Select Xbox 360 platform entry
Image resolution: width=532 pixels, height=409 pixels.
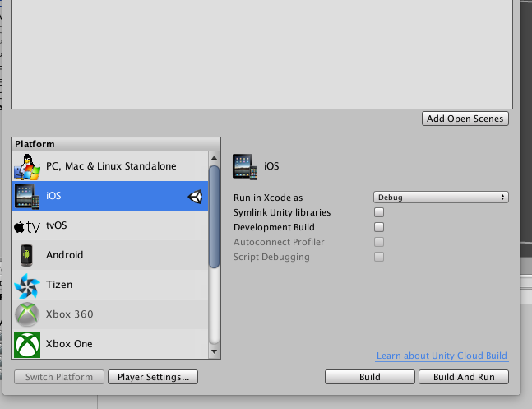click(x=110, y=314)
